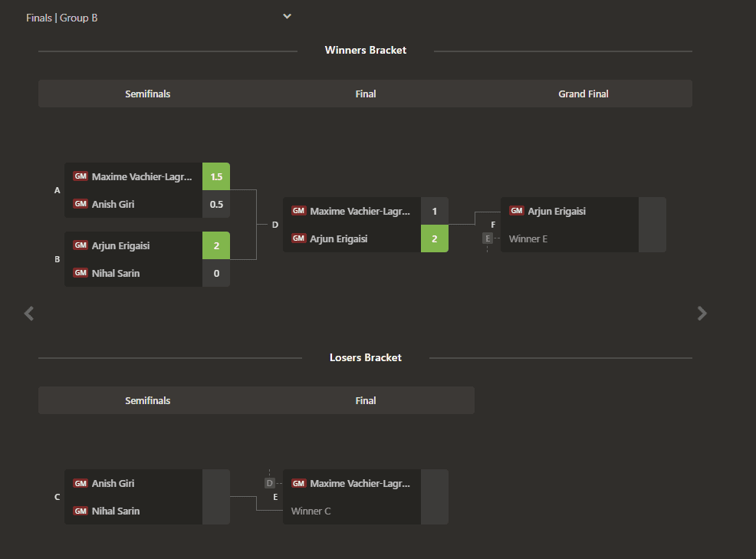This screenshot has width=756, height=559.
Task: Select the Grand Final column header
Action: pyautogui.click(x=583, y=94)
